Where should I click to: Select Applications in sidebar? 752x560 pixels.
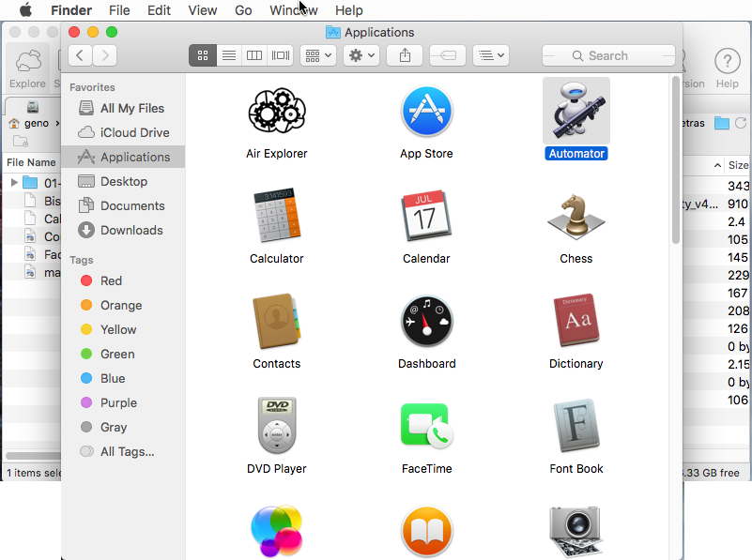[x=123, y=158]
